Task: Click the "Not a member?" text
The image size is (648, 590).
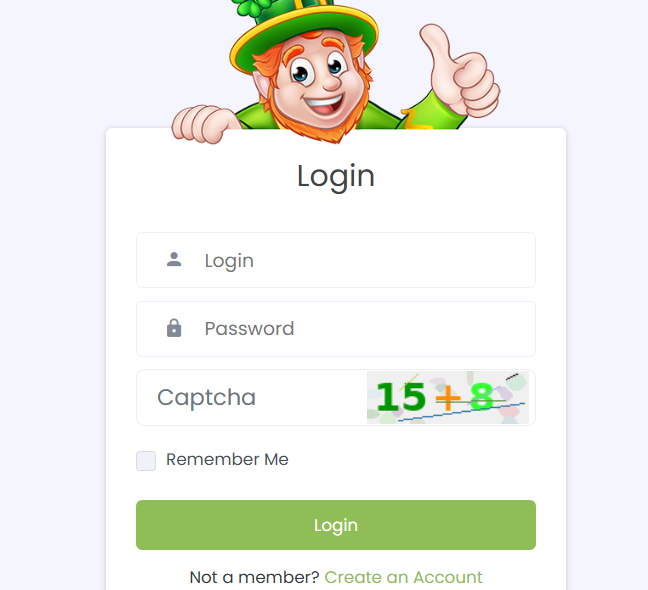Action: point(254,577)
